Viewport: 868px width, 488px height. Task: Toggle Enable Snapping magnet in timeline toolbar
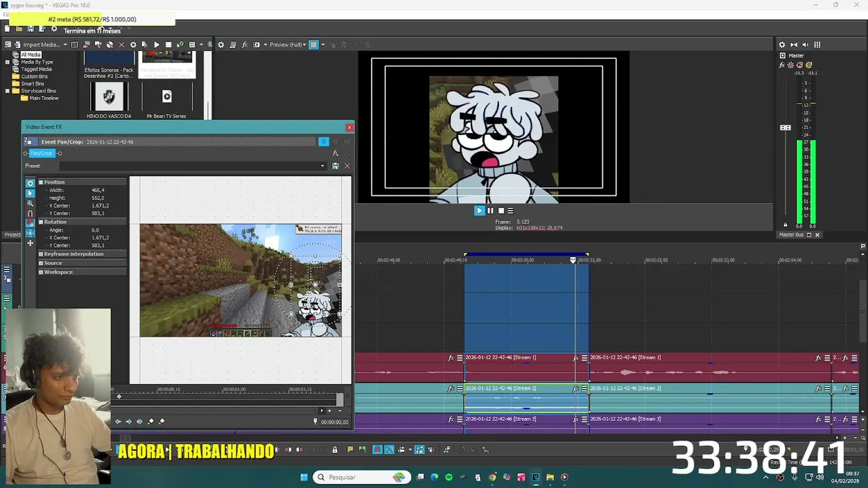click(x=378, y=449)
